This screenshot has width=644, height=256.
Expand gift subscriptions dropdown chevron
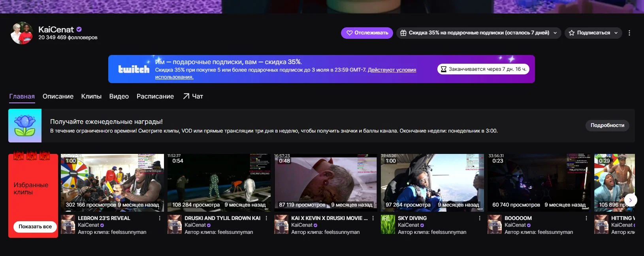[555, 33]
